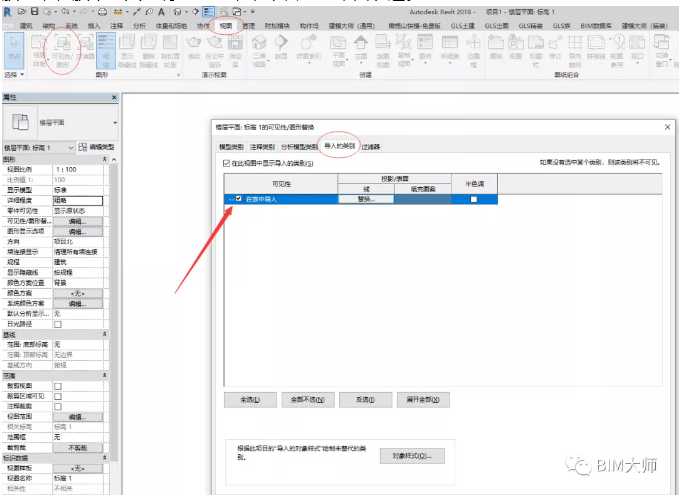
Task: Click the 渲染 render teapot tool
Action: pos(194,48)
